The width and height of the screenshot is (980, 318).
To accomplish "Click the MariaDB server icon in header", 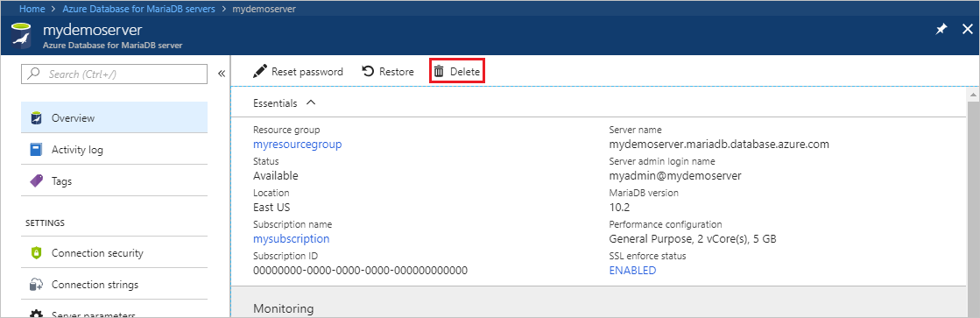I will pyautogui.click(x=21, y=36).
